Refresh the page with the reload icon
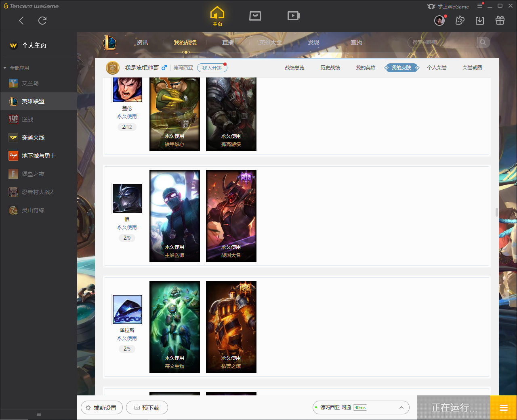 tap(42, 21)
